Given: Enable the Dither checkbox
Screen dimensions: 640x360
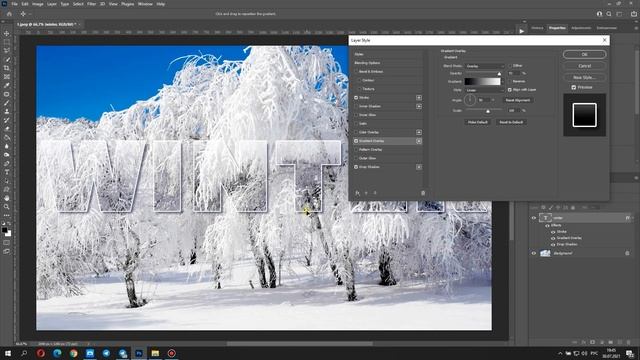Looking at the screenshot, I should (510, 65).
